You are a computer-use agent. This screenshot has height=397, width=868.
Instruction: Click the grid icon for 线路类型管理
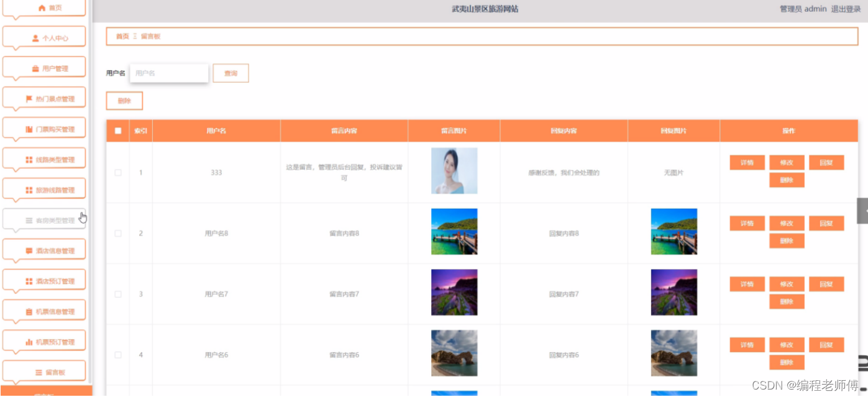(29, 160)
